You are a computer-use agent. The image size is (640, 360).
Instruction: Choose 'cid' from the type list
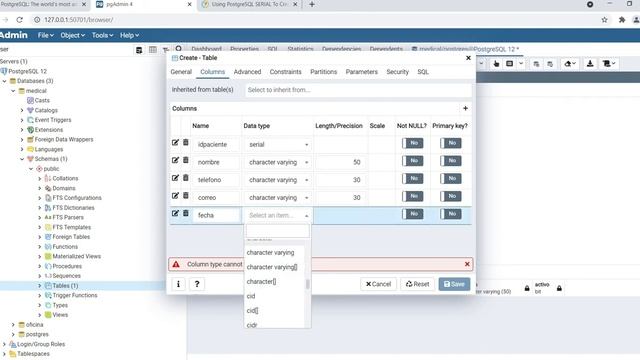274,296
